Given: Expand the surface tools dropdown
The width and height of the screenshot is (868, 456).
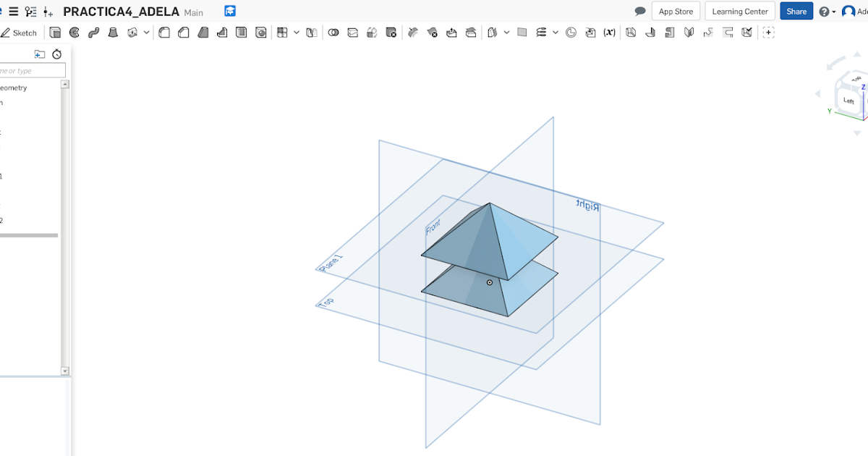Looking at the screenshot, I should pyautogui.click(x=508, y=32).
